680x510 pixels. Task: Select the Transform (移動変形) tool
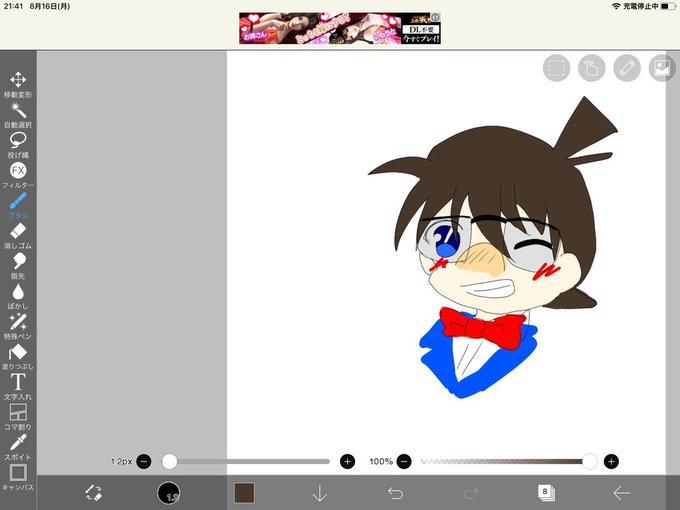tap(18, 85)
